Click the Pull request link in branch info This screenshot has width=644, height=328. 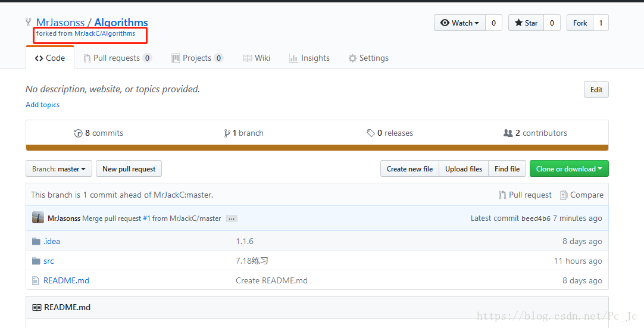click(526, 195)
